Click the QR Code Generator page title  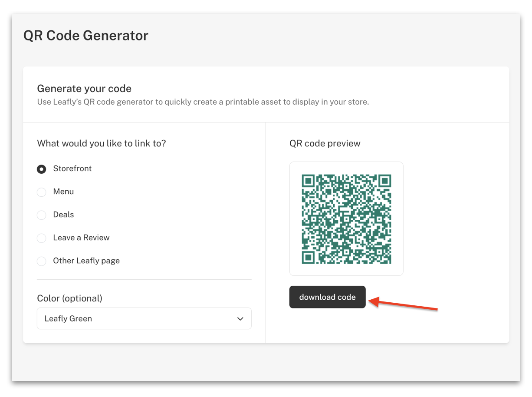(x=86, y=35)
